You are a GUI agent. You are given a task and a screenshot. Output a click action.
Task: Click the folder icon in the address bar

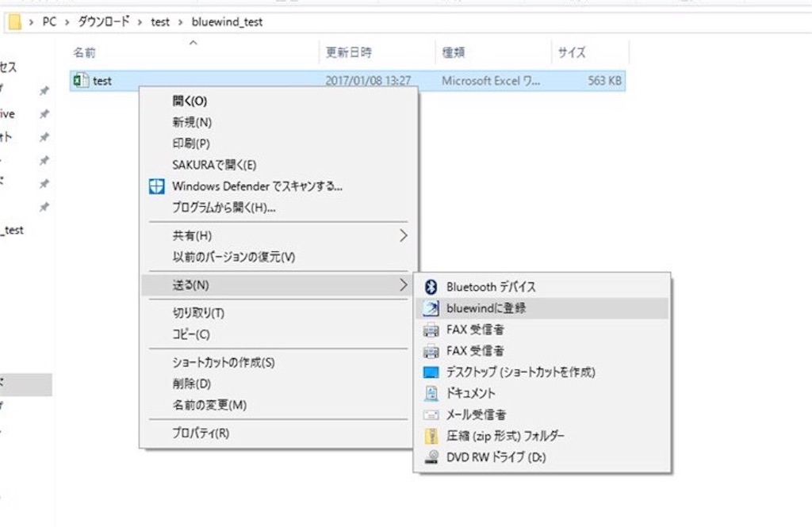click(x=14, y=21)
